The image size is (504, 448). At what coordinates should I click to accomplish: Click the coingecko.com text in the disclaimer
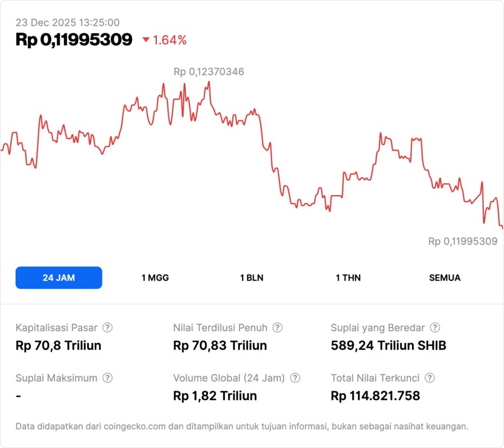[134, 426]
